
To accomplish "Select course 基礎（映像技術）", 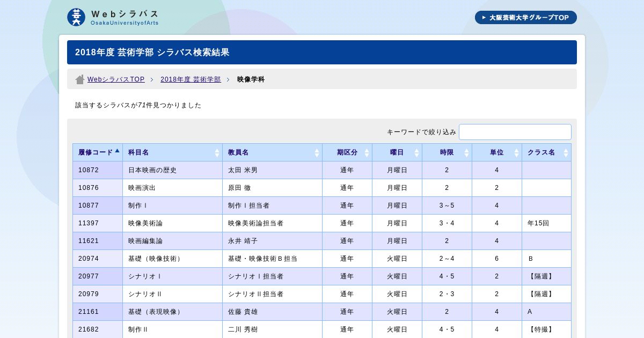I will (x=156, y=259).
